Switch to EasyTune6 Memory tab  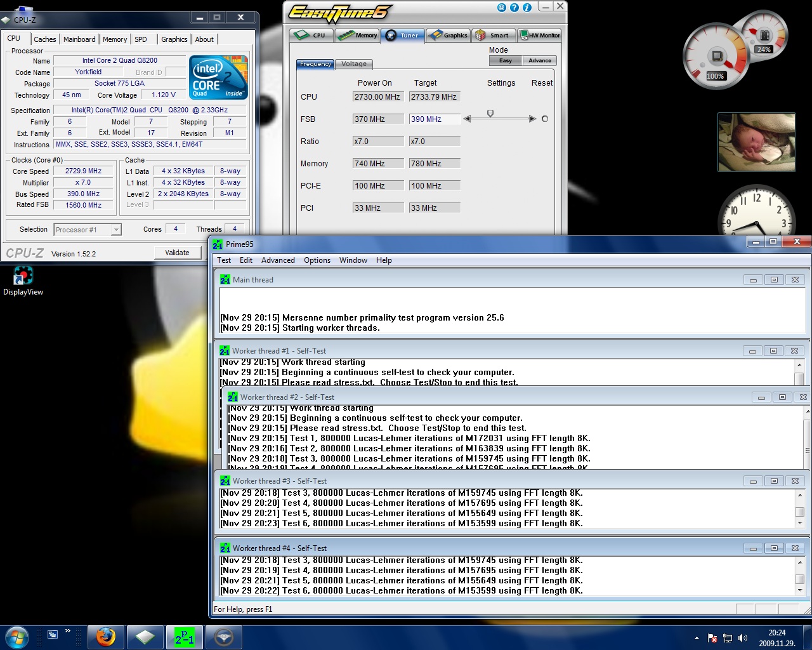357,35
